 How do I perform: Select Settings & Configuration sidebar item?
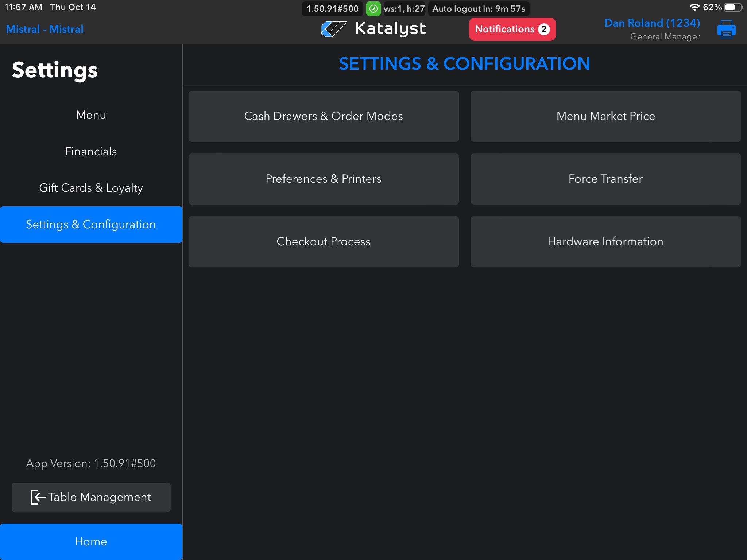coord(91,225)
